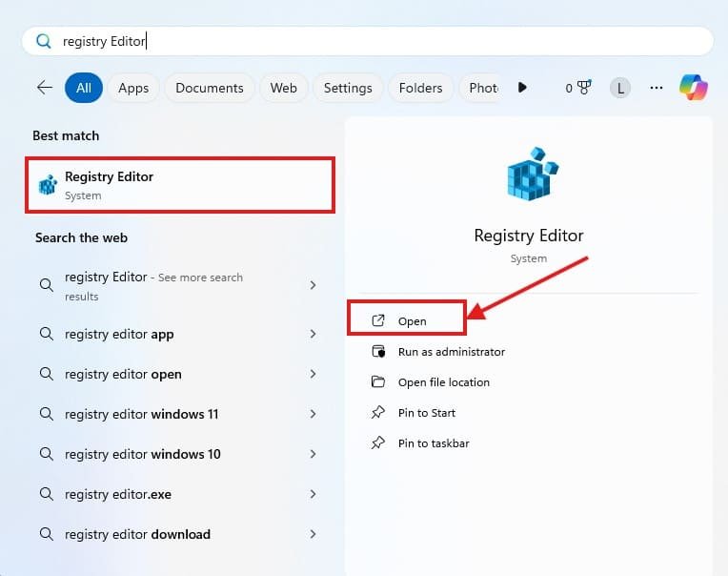Expand chevron for "registry editor.exe"
The image size is (728, 576).
point(313,494)
